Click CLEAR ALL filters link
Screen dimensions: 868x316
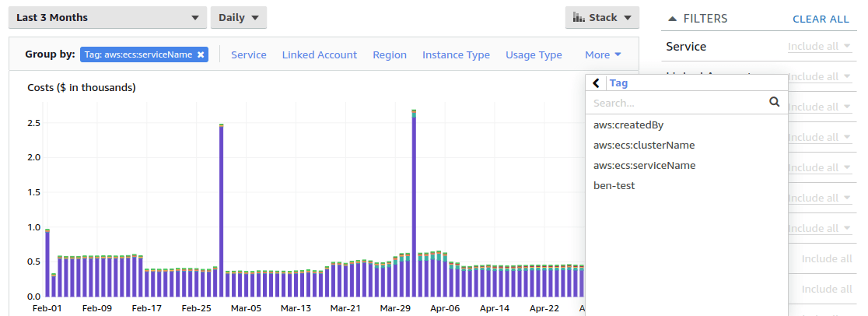821,19
